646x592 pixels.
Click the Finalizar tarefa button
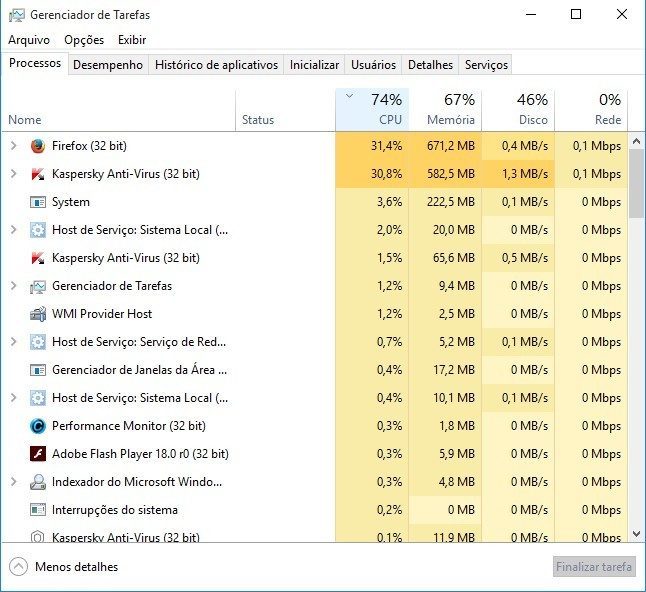tap(594, 567)
